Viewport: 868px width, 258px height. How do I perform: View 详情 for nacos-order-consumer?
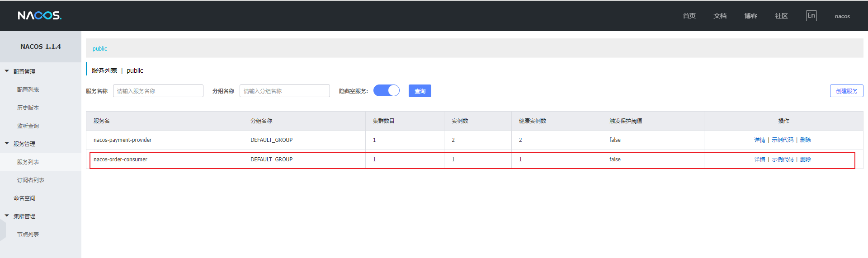point(759,159)
